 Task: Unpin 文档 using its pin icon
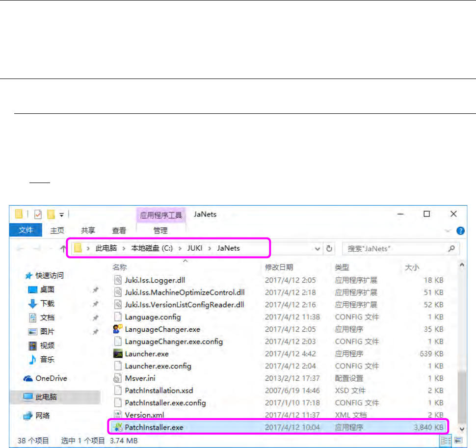[x=95, y=317]
